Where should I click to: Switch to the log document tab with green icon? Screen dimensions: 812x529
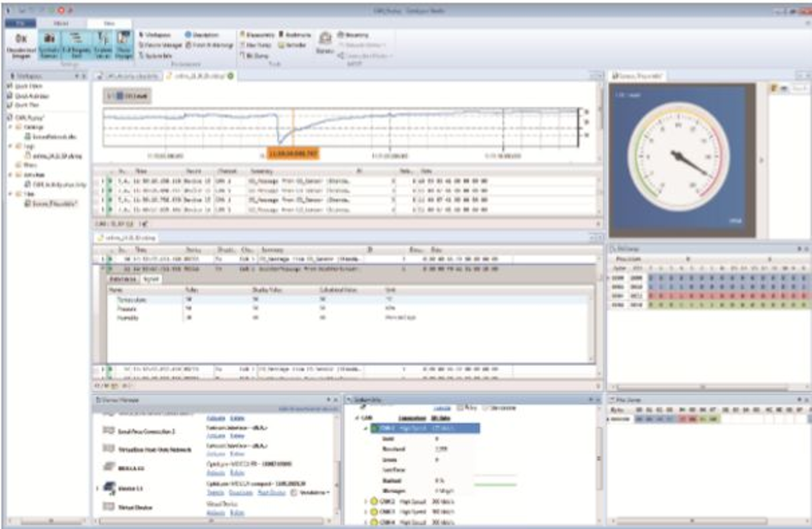point(200,76)
